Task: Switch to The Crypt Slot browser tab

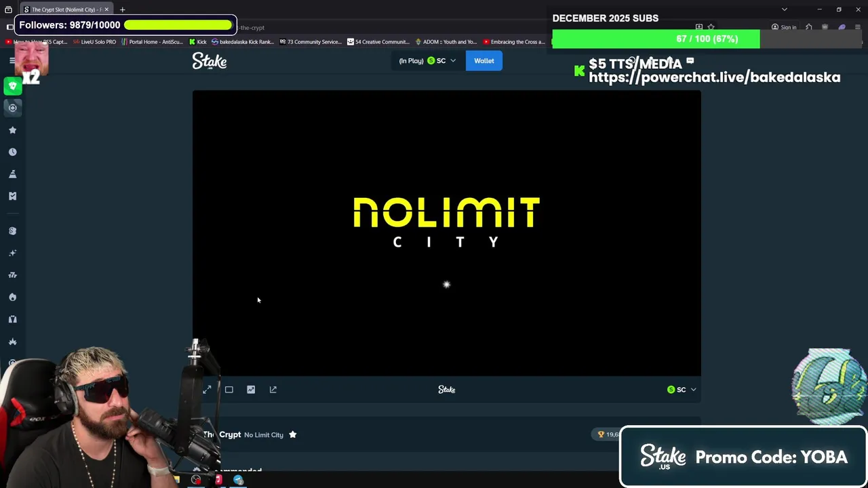Action: point(66,9)
